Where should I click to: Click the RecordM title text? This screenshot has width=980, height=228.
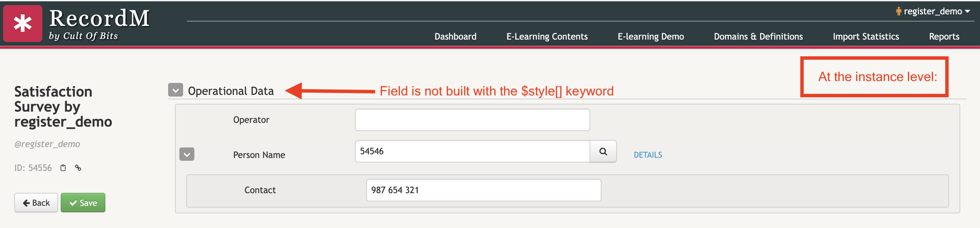tap(100, 18)
